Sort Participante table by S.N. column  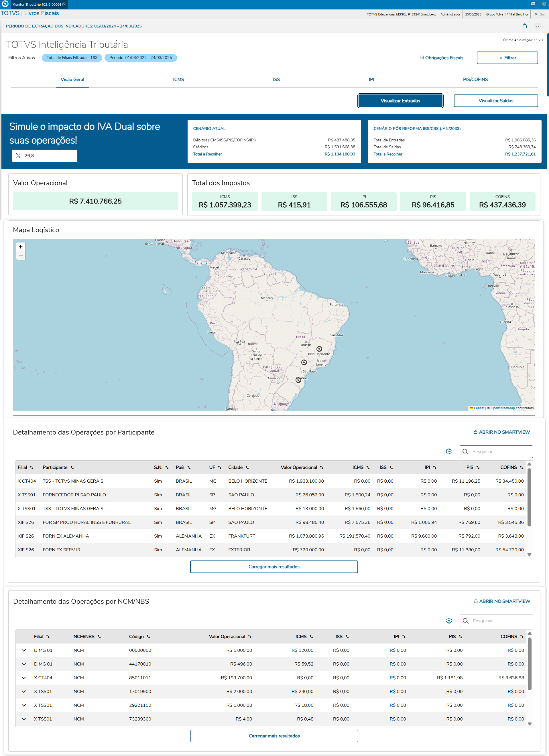pos(167,467)
